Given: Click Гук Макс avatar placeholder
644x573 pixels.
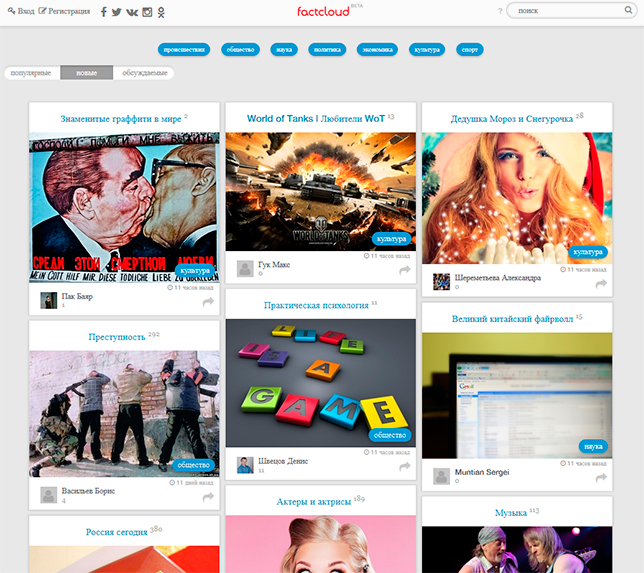Looking at the screenshot, I should click(245, 269).
